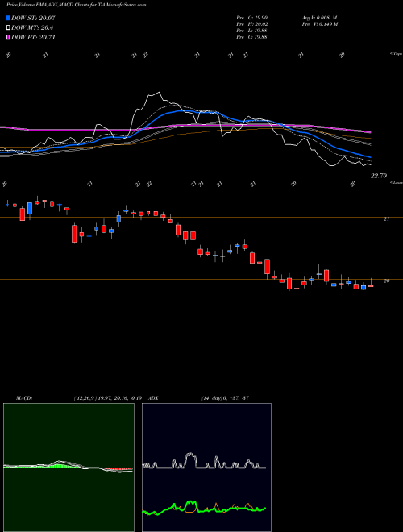Click the white DOW MT legend swatch
Image resolution: width=403 pixels, height=532 pixels.
tap(8, 28)
